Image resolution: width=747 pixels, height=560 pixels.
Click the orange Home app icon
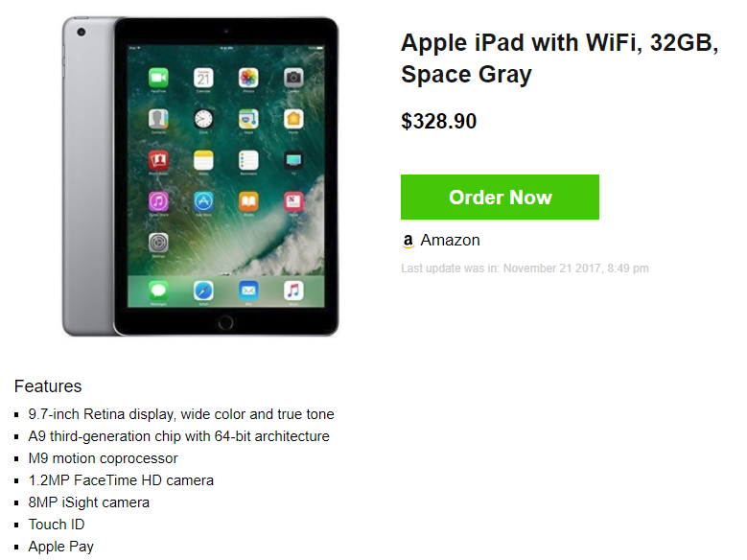(293, 119)
